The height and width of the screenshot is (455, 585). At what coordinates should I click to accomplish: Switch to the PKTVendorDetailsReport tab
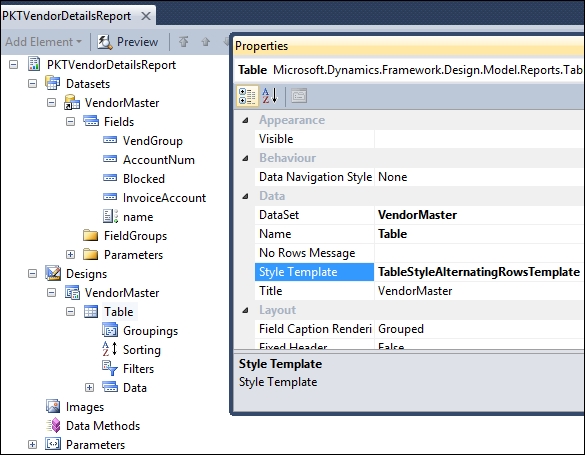tap(67, 16)
